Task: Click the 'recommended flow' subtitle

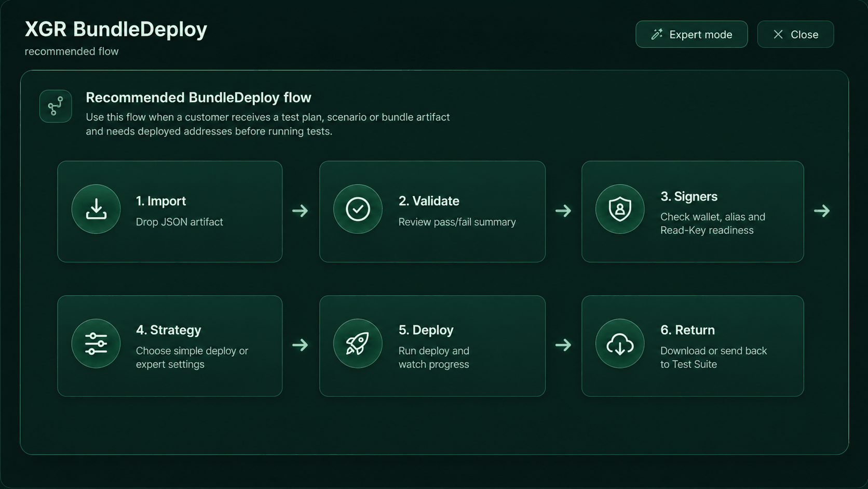Action: [72, 51]
